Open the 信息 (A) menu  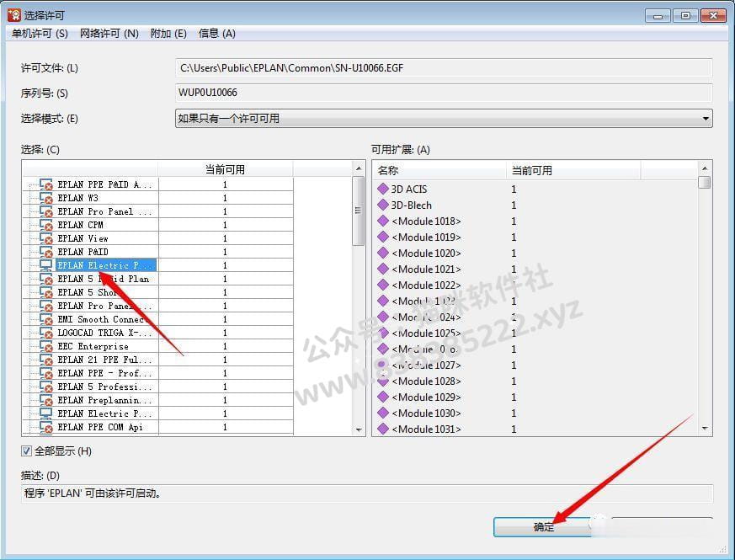coord(216,34)
